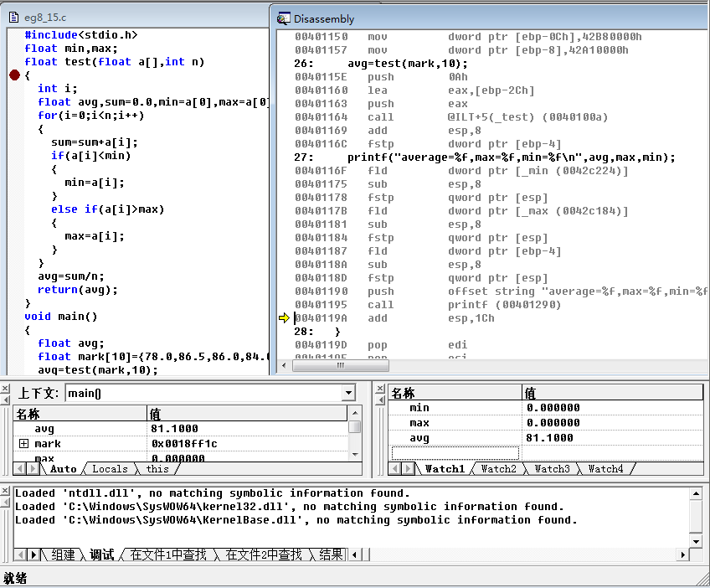Open the 在文件2中查找 tab
The width and height of the screenshot is (710, 588).
[264, 554]
